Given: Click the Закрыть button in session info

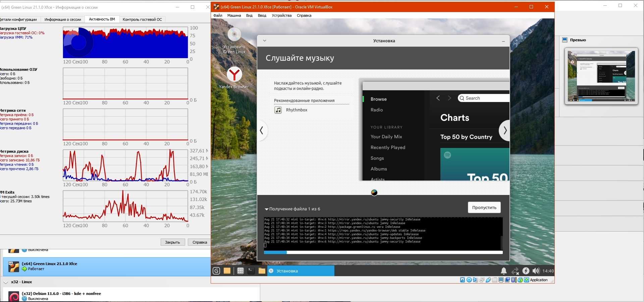Looking at the screenshot, I should click(172, 242).
